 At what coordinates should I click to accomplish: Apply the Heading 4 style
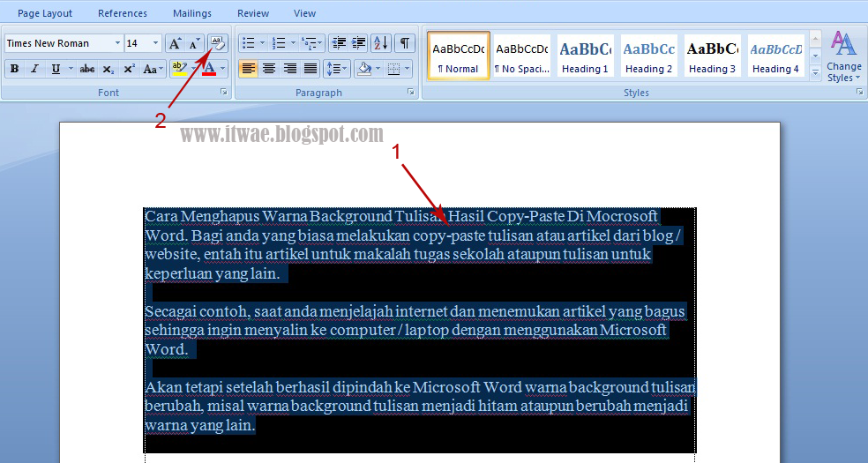click(775, 56)
